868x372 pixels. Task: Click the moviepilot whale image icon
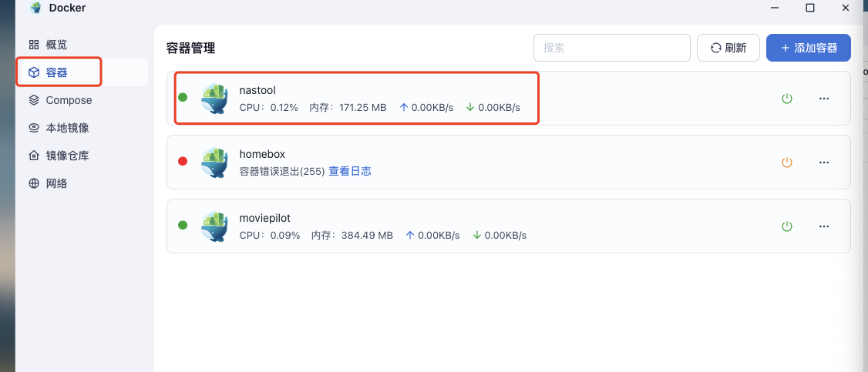click(214, 226)
